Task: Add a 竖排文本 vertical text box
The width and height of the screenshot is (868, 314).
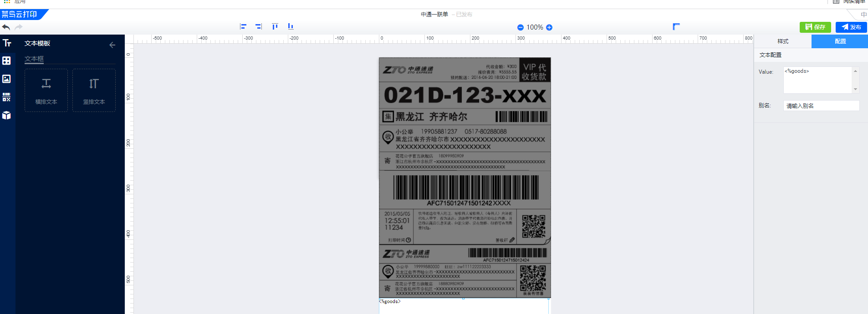Action: point(94,90)
